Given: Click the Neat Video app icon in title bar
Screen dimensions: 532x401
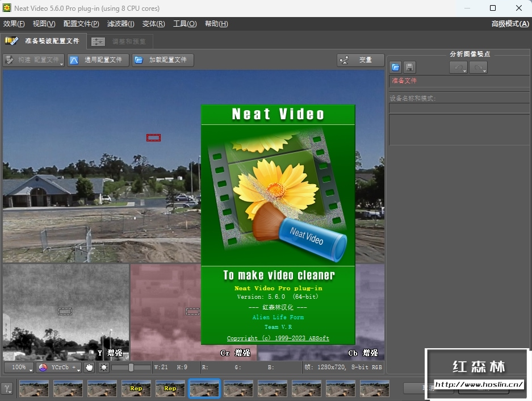Looking at the screenshot, I should (x=7, y=8).
